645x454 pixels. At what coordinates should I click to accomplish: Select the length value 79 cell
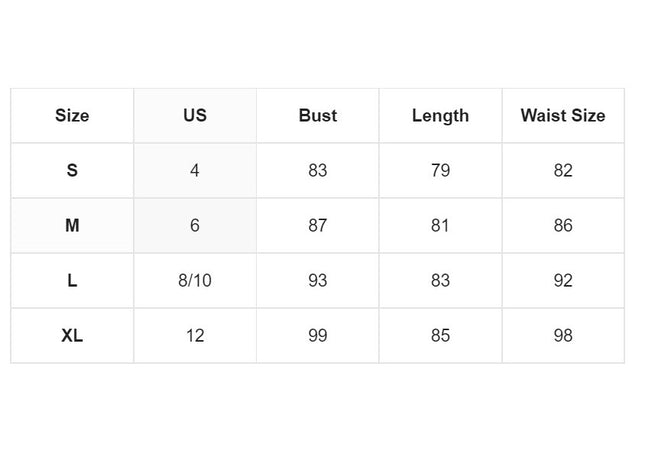coord(441,170)
